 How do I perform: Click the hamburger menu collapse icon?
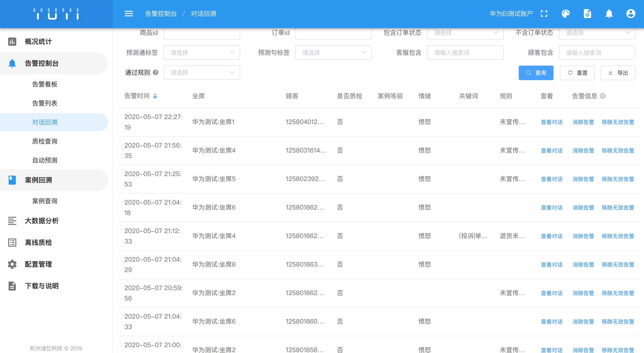[x=129, y=14]
